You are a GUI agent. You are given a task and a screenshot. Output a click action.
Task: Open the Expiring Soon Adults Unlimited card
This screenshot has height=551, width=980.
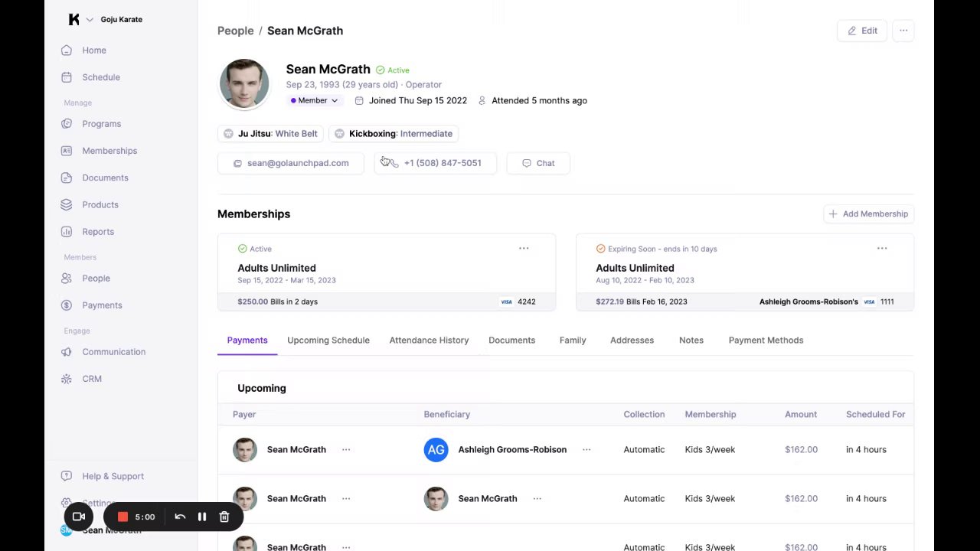(745, 272)
